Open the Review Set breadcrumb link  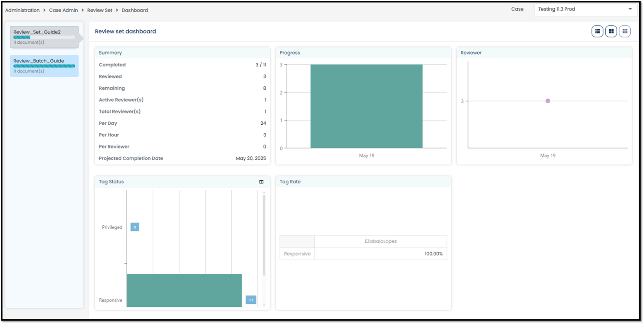click(100, 10)
